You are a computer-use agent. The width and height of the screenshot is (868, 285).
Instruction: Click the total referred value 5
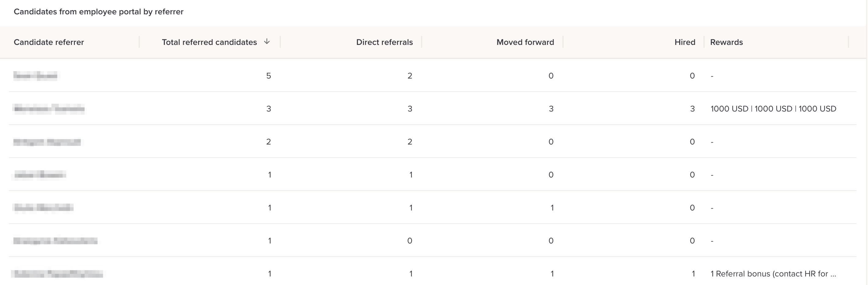(269, 75)
